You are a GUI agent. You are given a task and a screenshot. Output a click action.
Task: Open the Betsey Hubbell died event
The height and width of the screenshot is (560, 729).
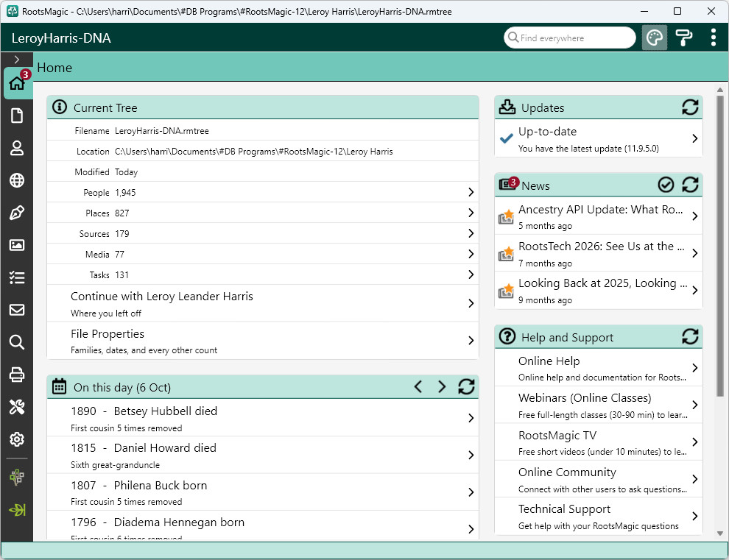pyautogui.click(x=263, y=418)
